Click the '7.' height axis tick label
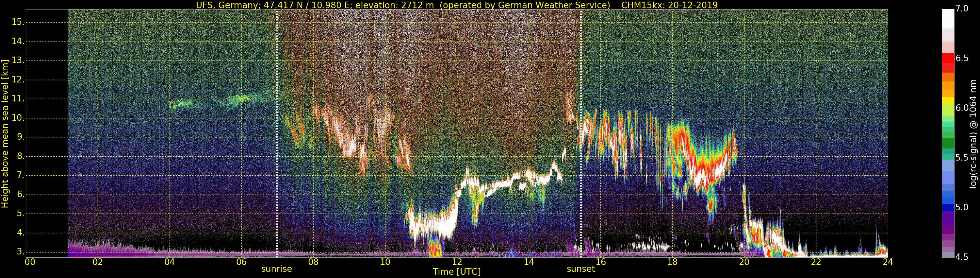This screenshot has height=278, width=980. 21,176
